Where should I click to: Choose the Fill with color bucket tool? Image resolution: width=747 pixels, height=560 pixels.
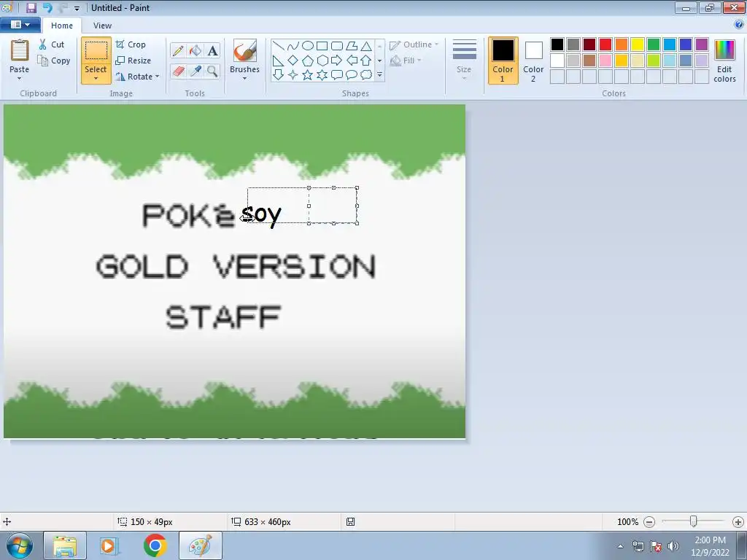195,50
